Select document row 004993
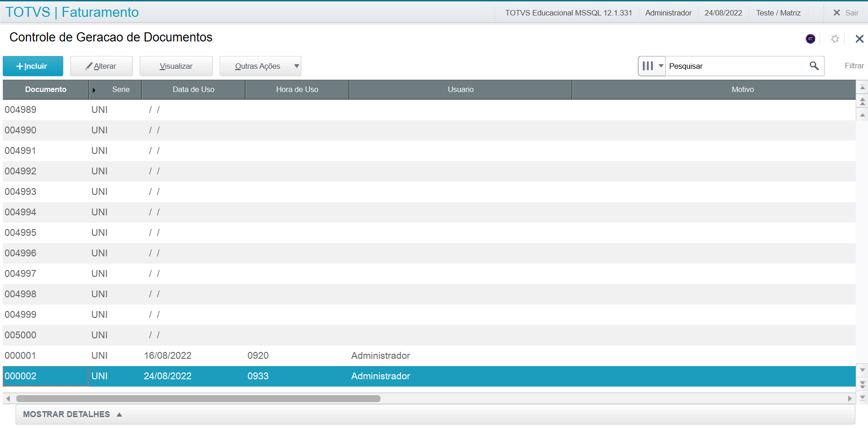868x428 pixels. coord(429,192)
